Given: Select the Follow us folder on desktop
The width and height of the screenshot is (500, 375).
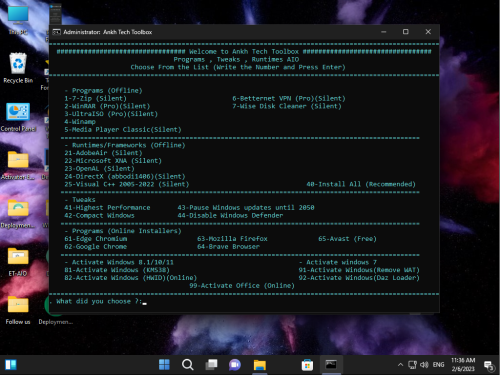Looking at the screenshot, I should 18,310.
